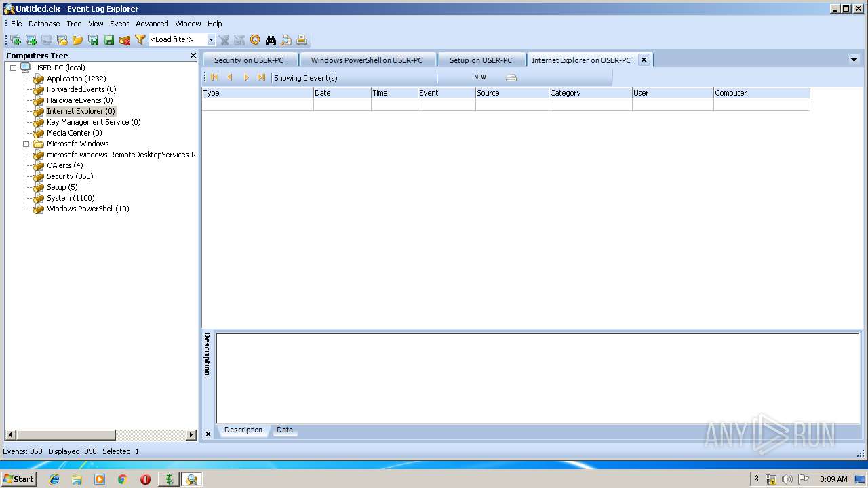This screenshot has width=868, height=488.
Task: Close the Description panel with X
Action: (x=208, y=434)
